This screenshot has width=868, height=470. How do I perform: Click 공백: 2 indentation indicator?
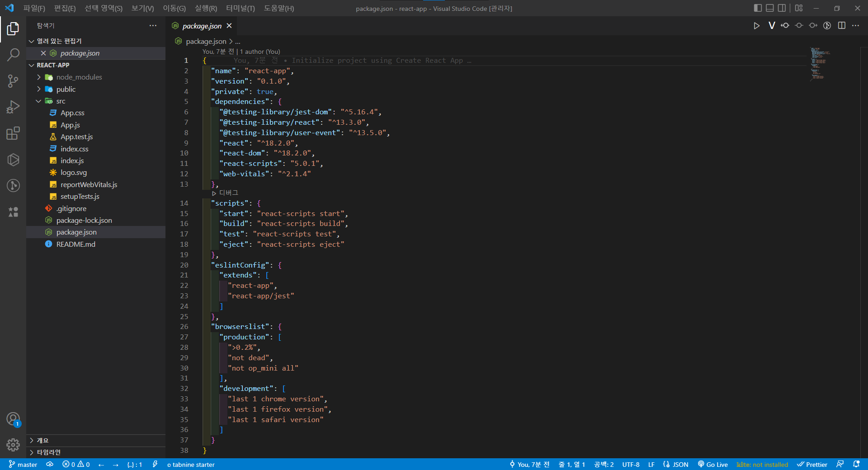pos(604,465)
